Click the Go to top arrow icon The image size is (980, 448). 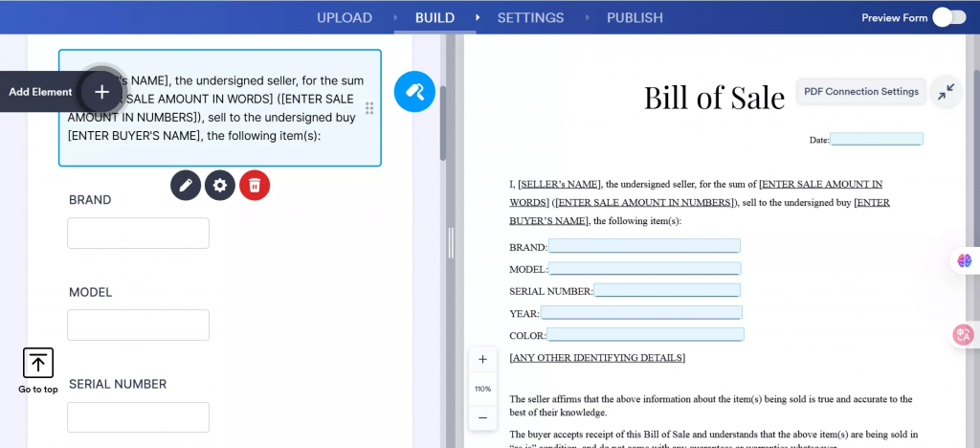(x=38, y=363)
